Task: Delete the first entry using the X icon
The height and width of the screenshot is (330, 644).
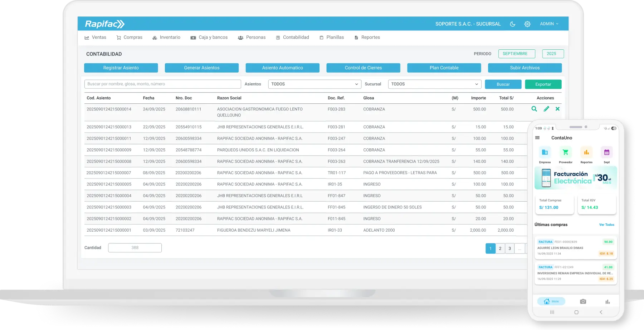Action: click(x=557, y=109)
